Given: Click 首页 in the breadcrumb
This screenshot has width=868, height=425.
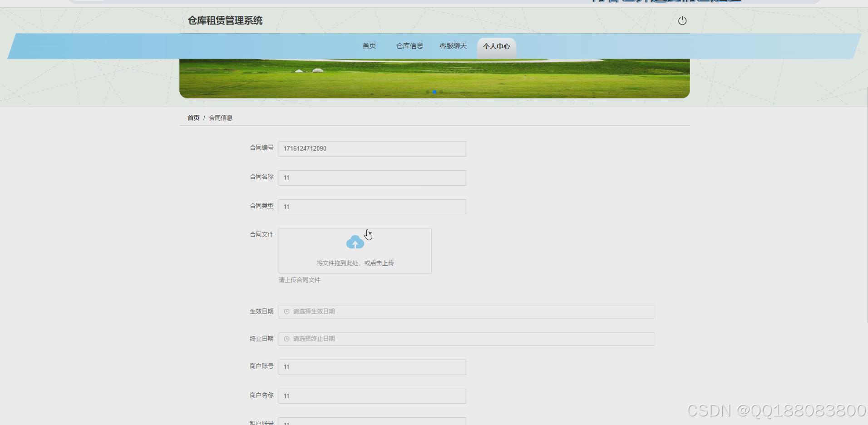Looking at the screenshot, I should (x=193, y=118).
